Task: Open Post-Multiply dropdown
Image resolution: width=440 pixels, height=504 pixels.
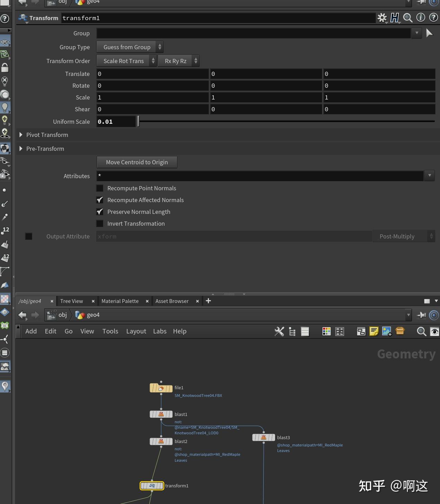Action: tap(404, 236)
